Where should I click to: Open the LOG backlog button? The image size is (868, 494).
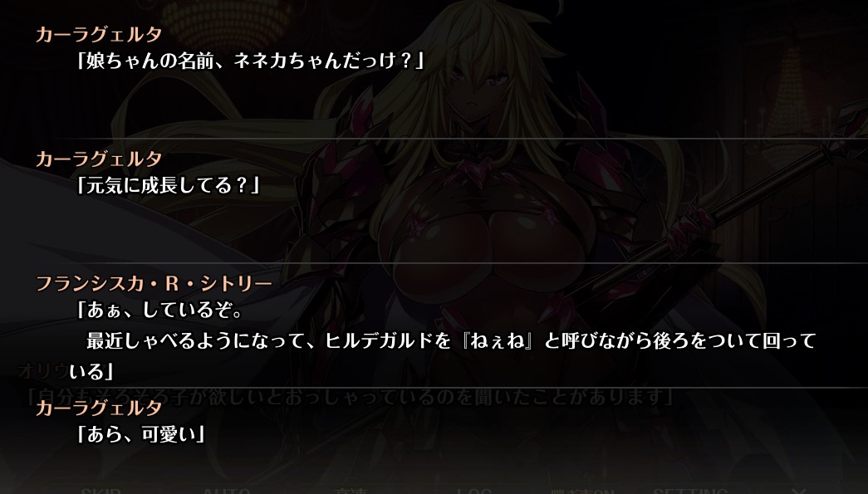click(474, 490)
